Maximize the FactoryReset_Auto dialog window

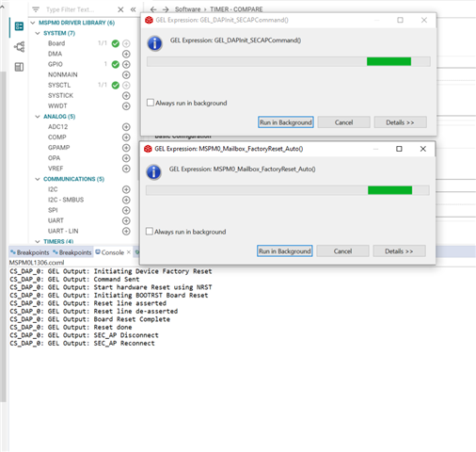[399, 149]
